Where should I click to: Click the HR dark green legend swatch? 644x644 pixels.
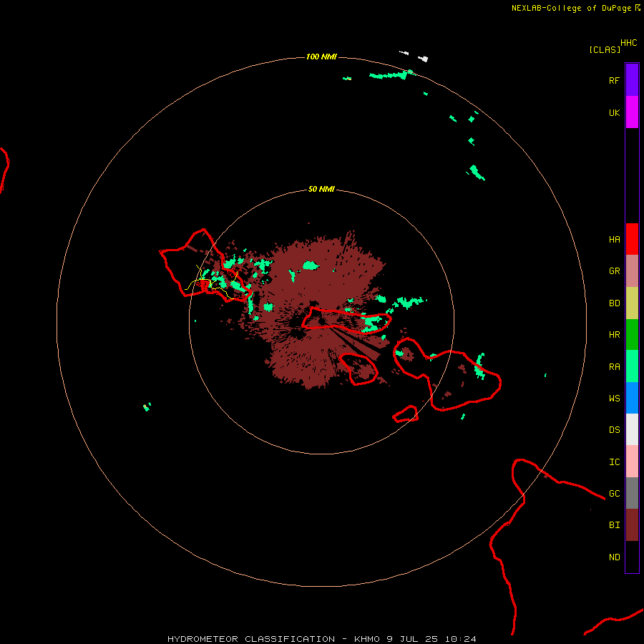tap(632, 335)
